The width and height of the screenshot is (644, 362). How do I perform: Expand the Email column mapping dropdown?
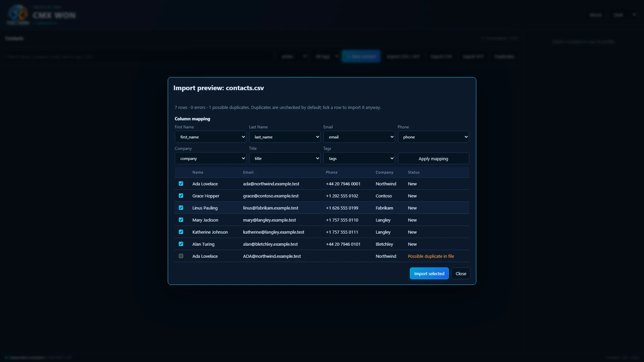coord(359,137)
